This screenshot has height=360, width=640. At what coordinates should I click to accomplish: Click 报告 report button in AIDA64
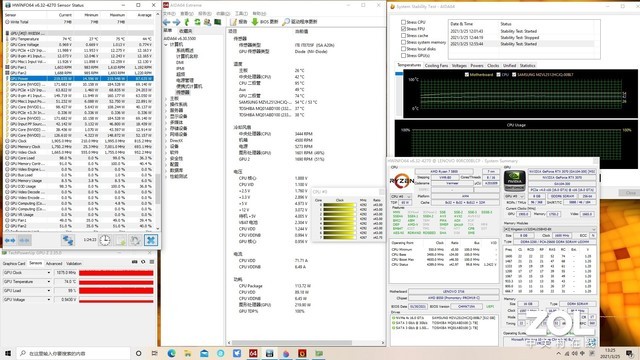tap(239, 22)
